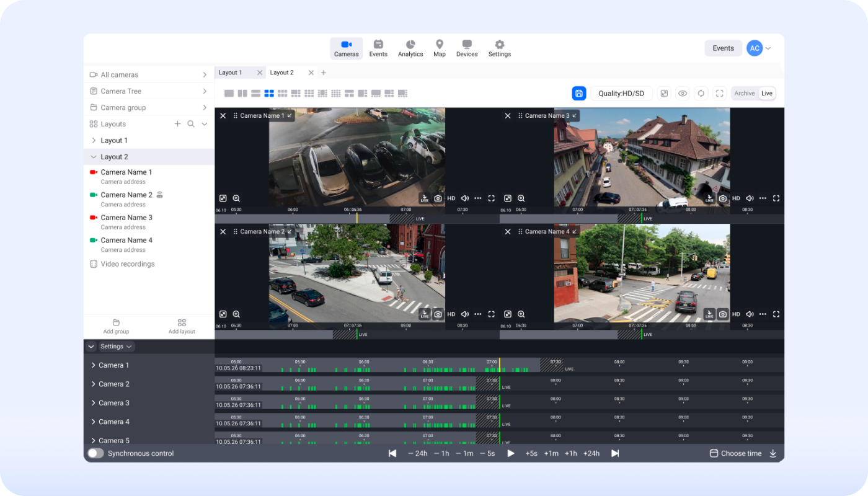Open the timeline Settings dropdown

click(117, 347)
